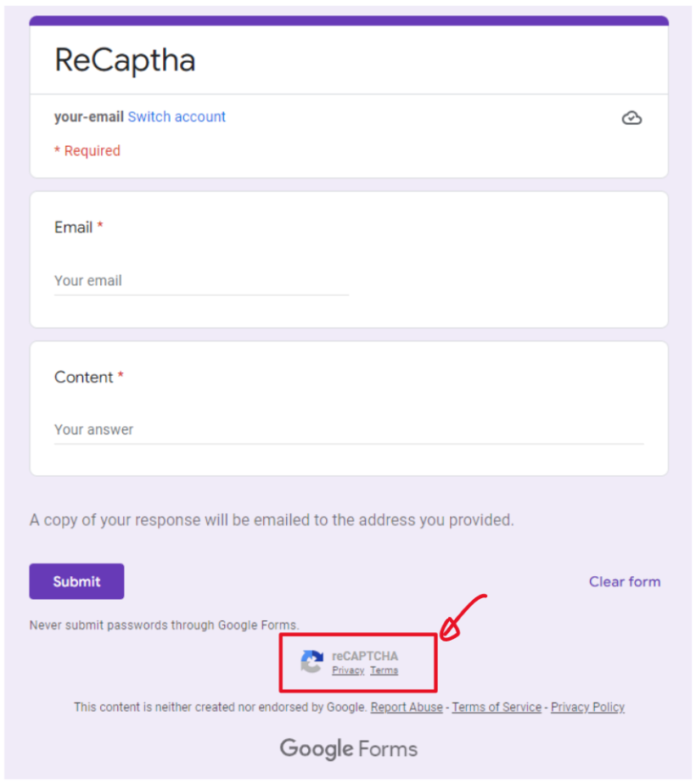Open the Privacy link under reCAPTCHA

(x=347, y=669)
